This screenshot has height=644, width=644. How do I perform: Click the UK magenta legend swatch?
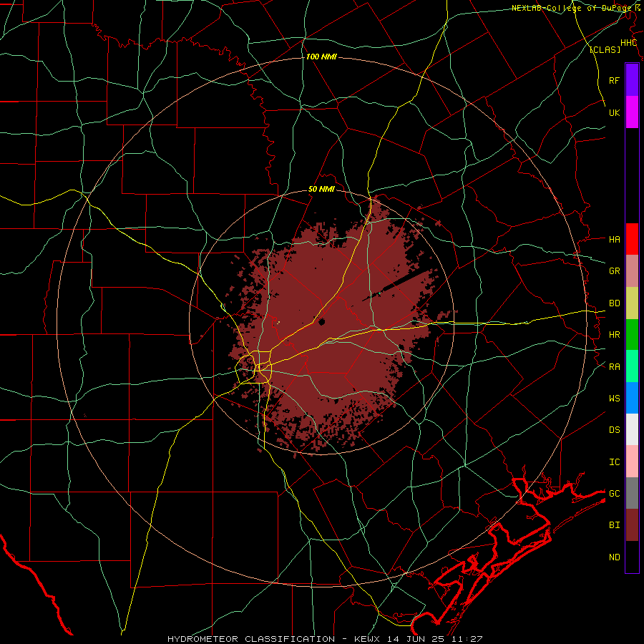click(632, 112)
